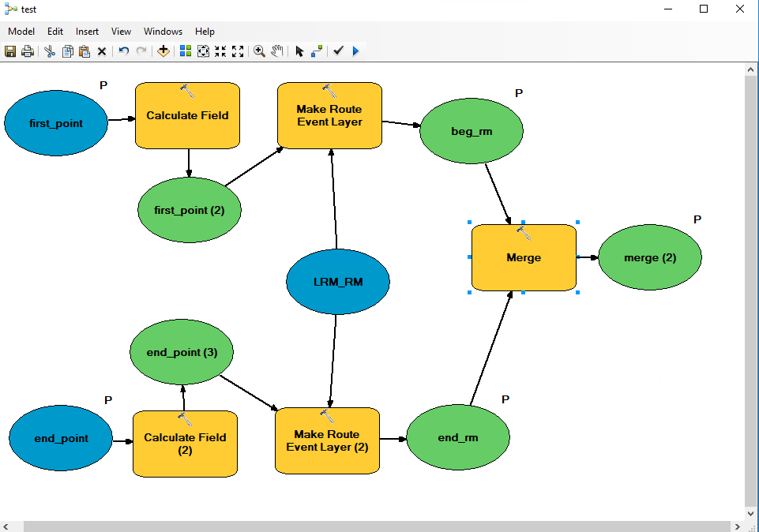Image resolution: width=759 pixels, height=532 pixels.
Task: Fit the full model in the window
Action: pyautogui.click(x=203, y=51)
